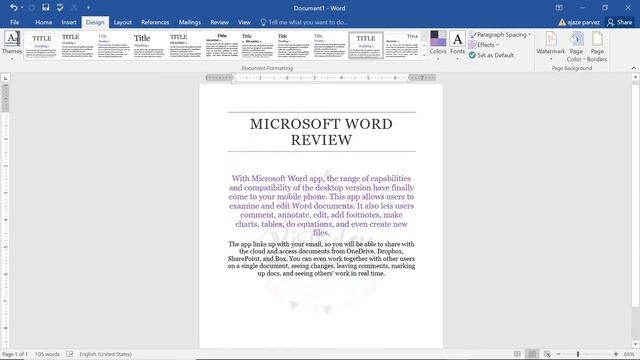
Task: Switch to the Layout tab
Action: click(x=122, y=22)
